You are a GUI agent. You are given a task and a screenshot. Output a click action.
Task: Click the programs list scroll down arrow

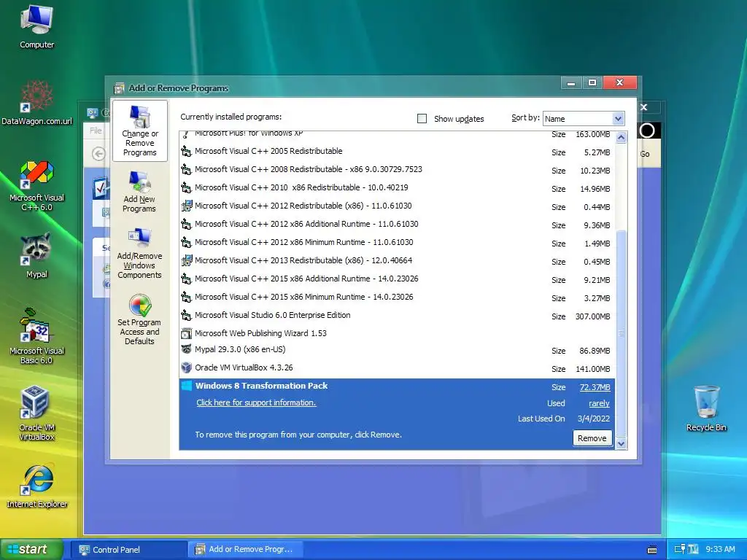[x=621, y=444]
